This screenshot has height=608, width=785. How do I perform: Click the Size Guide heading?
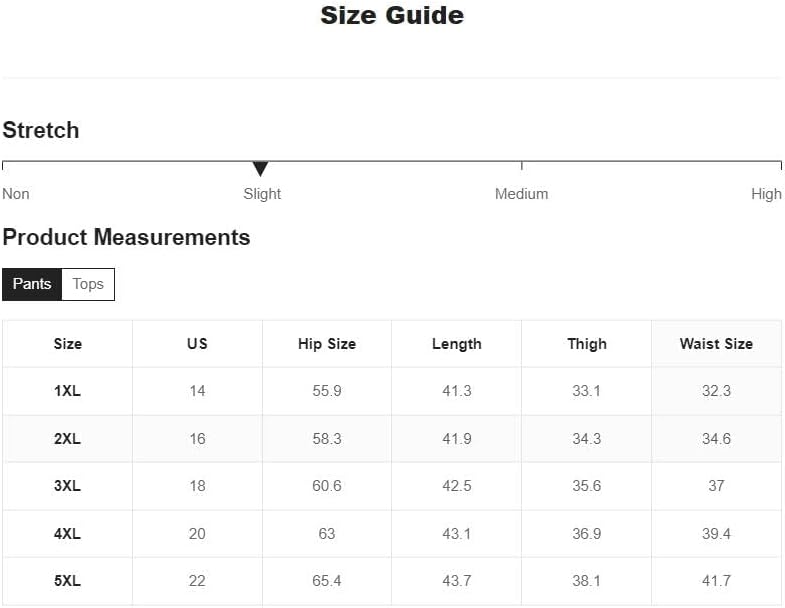[x=392, y=16]
